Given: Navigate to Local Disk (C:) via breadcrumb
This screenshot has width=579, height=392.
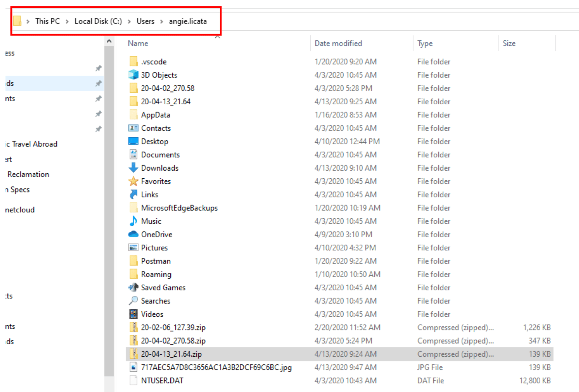Looking at the screenshot, I should coord(98,21).
